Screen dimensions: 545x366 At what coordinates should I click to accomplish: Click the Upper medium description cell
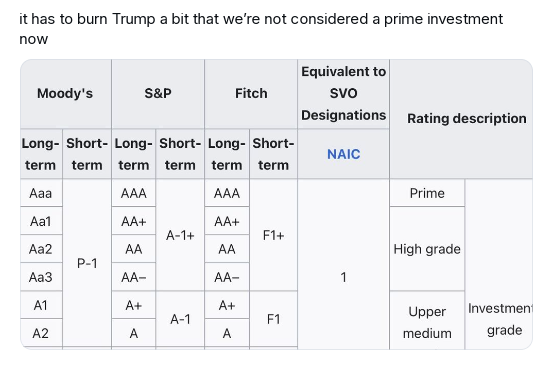(x=427, y=322)
